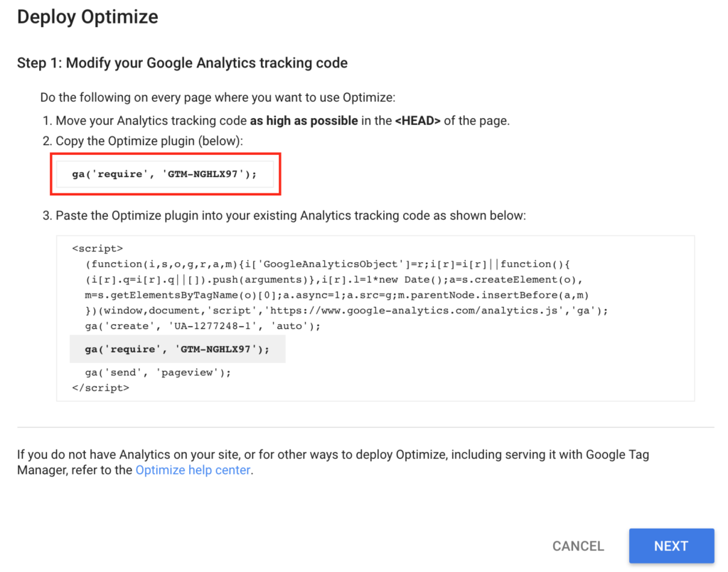Click instruction 2 'Copy the Optimize plugin'

149,141
